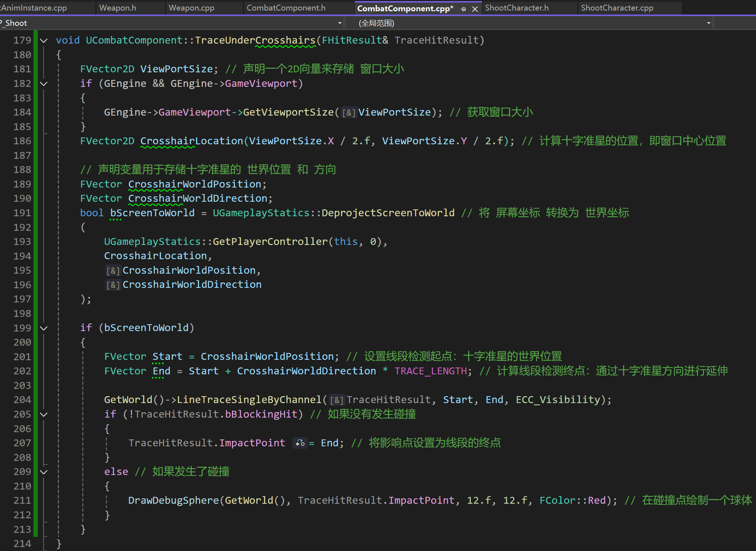Viewport: 756px width, 551px height.
Task: Click the [&] hint before CrosshairWorldPosition on line 195
Action: click(x=113, y=271)
